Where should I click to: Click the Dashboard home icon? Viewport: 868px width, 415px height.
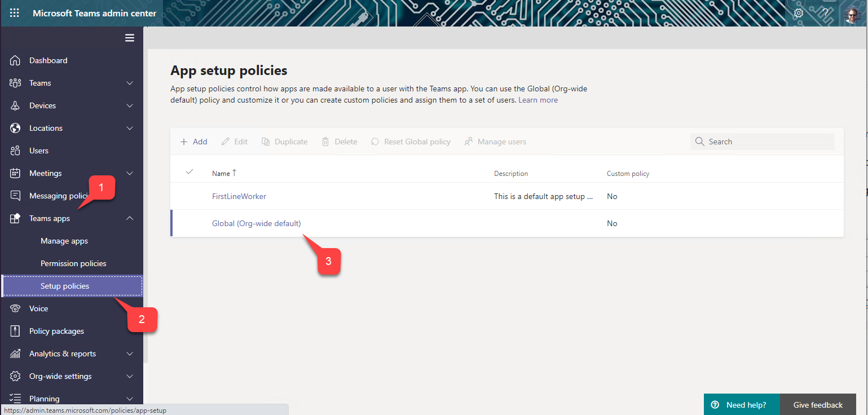coord(15,60)
